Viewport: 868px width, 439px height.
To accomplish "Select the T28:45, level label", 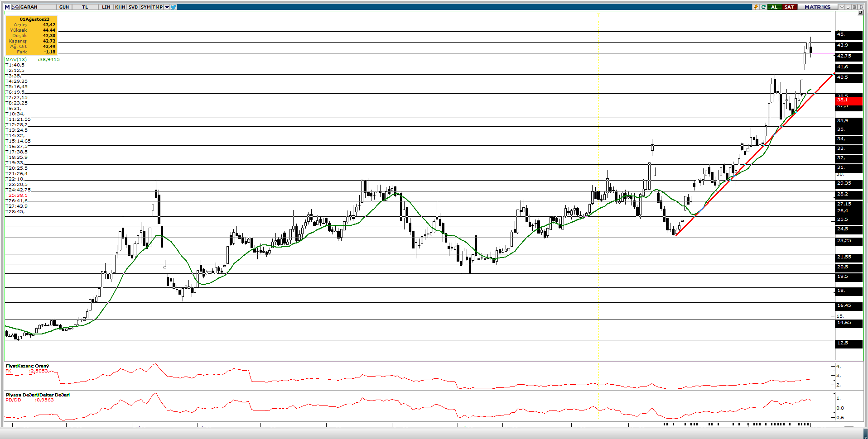I will [x=14, y=212].
